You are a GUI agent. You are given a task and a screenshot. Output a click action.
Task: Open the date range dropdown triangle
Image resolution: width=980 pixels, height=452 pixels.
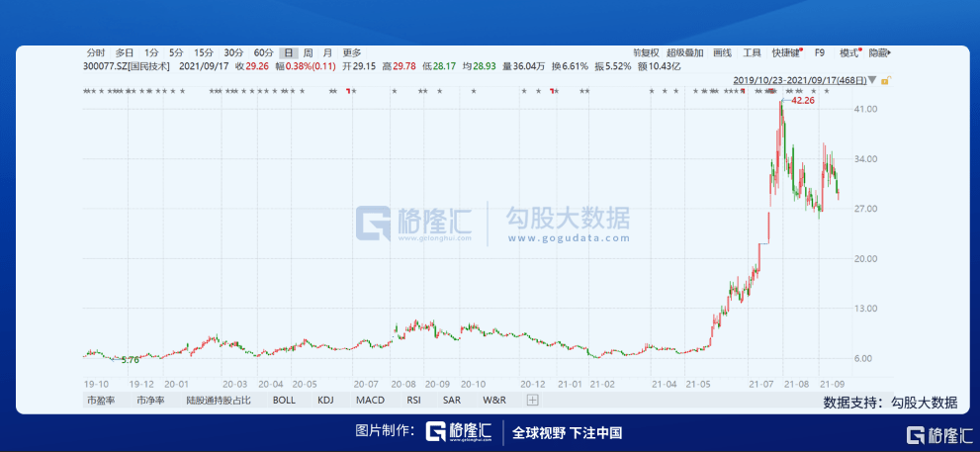[873, 80]
